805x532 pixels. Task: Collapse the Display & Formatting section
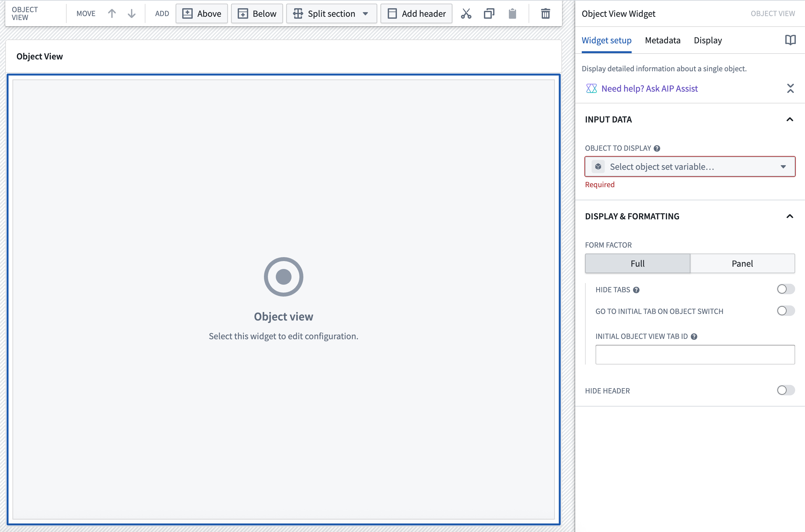[x=790, y=216]
